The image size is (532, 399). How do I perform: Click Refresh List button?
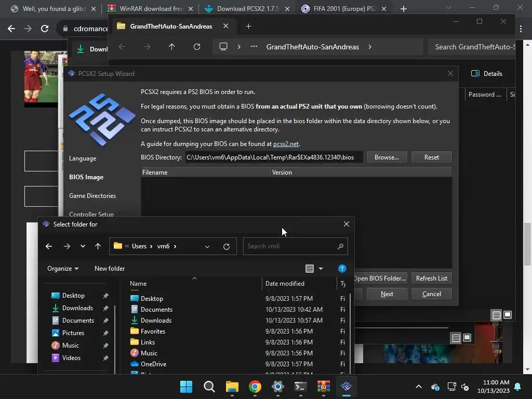431,278
